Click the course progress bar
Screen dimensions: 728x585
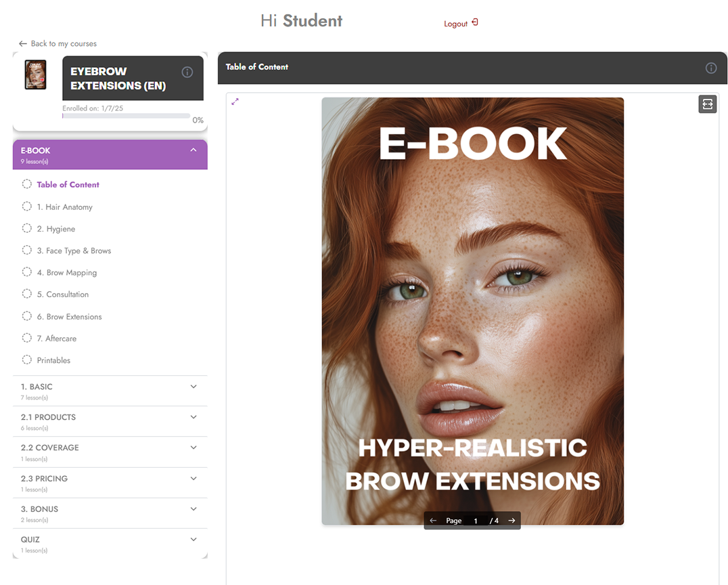pos(126,116)
